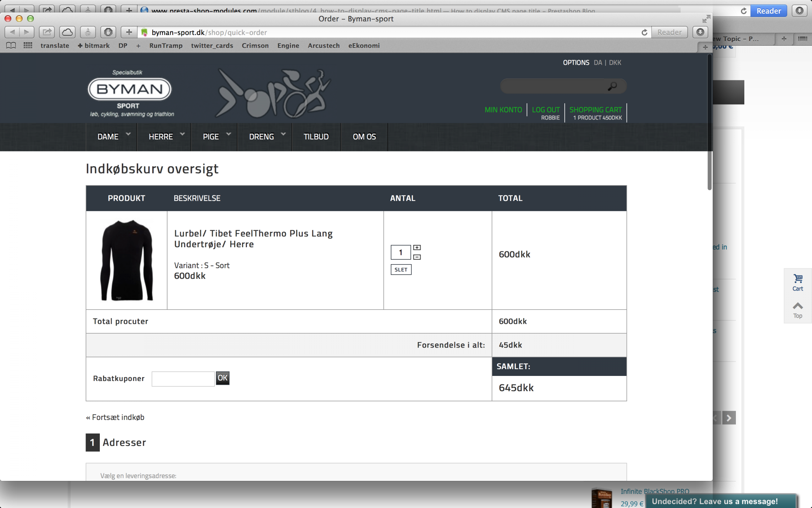Image resolution: width=812 pixels, height=508 pixels.
Task: Open the TILBUD menu item
Action: pos(316,136)
